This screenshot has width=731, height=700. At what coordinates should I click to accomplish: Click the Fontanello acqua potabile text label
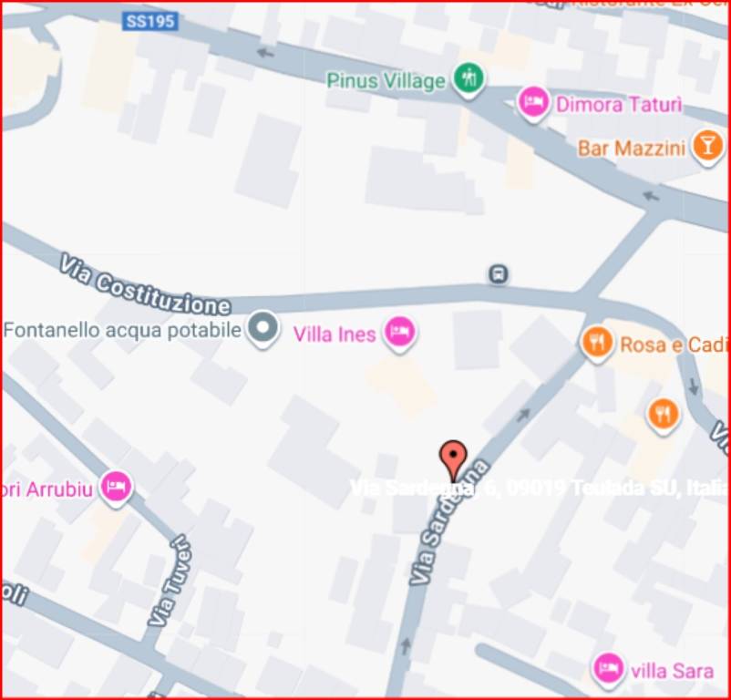click(122, 330)
